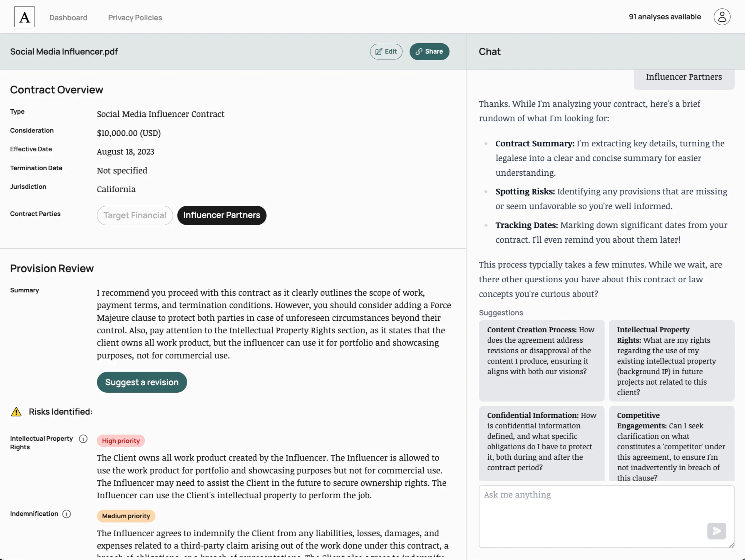The height and width of the screenshot is (560, 745).
Task: Choose the Intellectual Property Rights chat suggestion
Action: [672, 360]
